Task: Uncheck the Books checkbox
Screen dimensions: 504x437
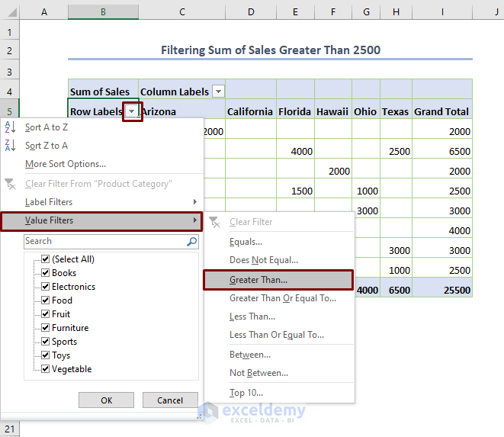Action: tap(46, 273)
